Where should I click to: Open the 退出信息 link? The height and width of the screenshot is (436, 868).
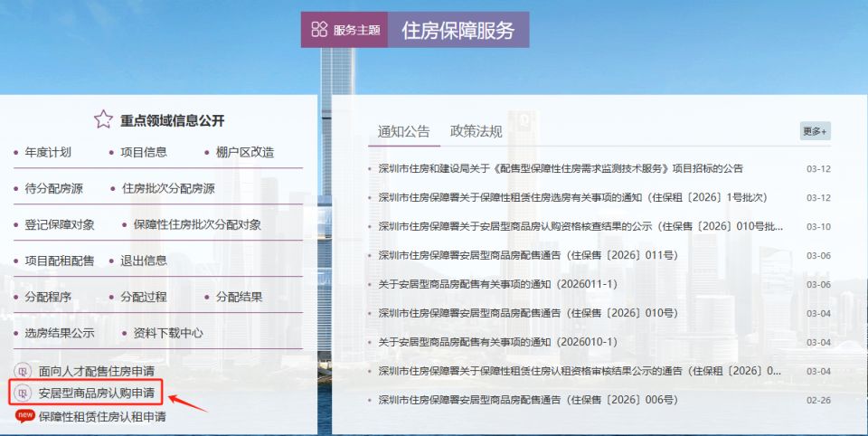click(x=144, y=261)
